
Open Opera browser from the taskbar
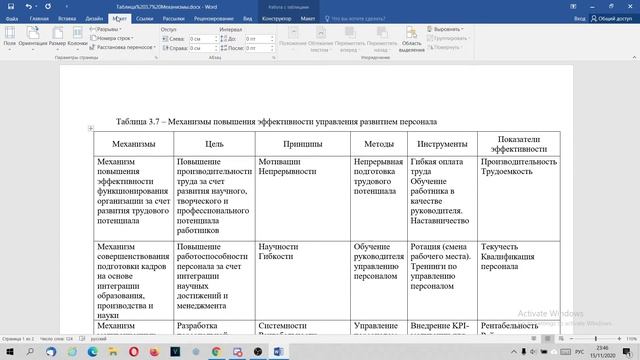[x=134, y=351]
